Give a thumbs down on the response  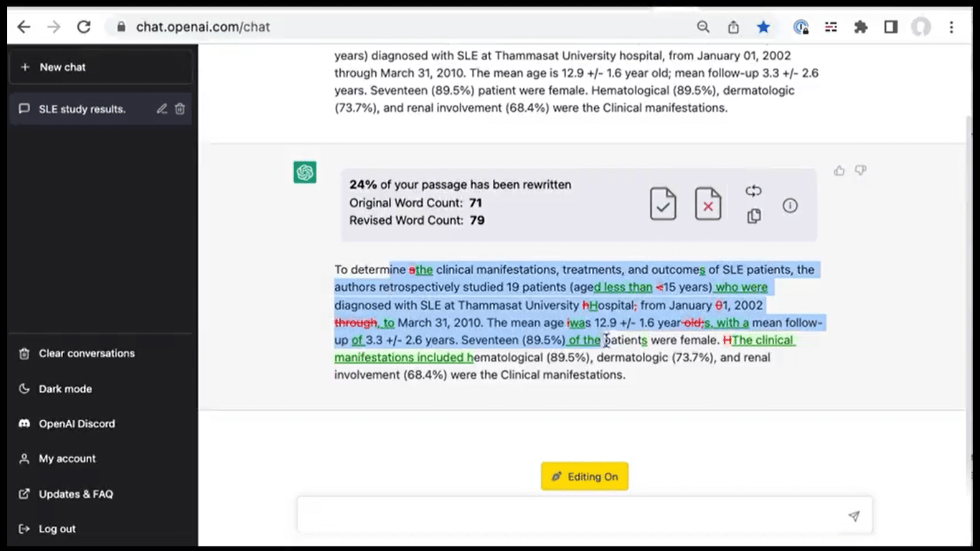tap(860, 171)
